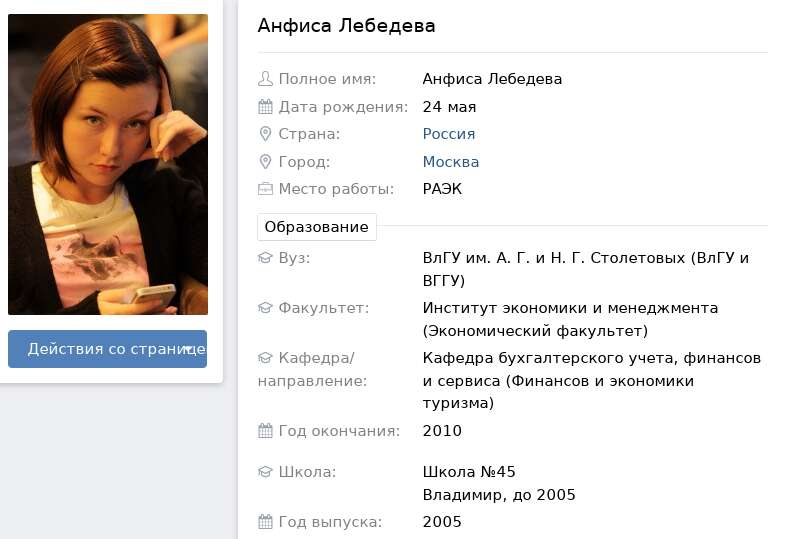785x539 pixels.
Task: Click the graduation cap icon beside Факультет
Action: pos(265,307)
